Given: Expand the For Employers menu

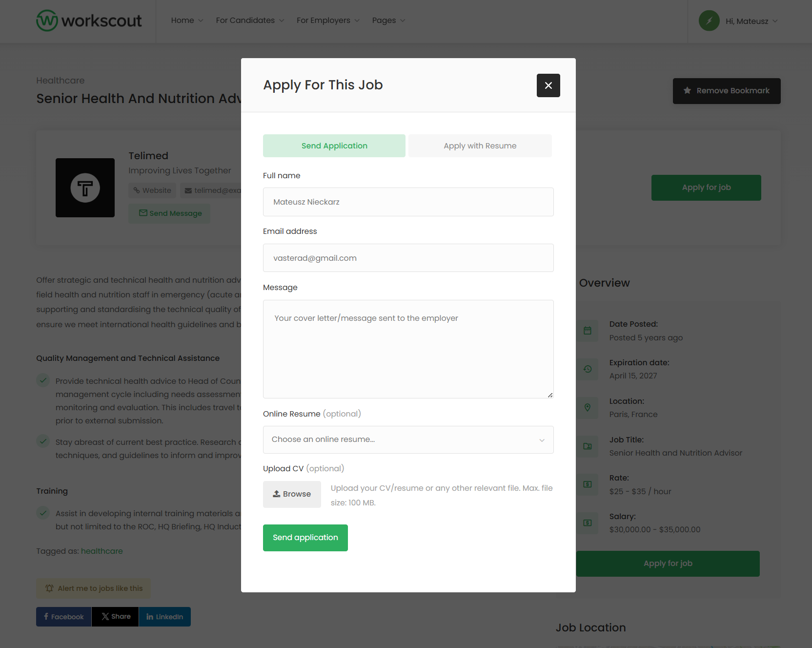Looking at the screenshot, I should (328, 21).
